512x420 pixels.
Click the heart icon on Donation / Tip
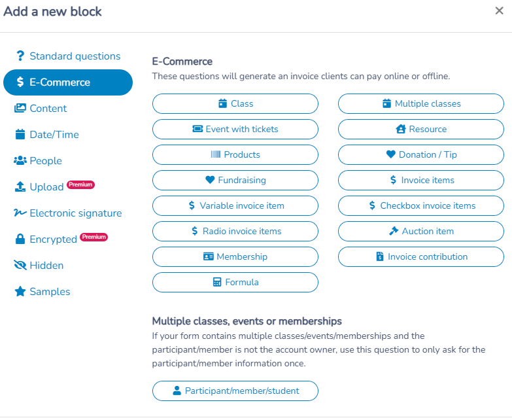[x=391, y=154]
